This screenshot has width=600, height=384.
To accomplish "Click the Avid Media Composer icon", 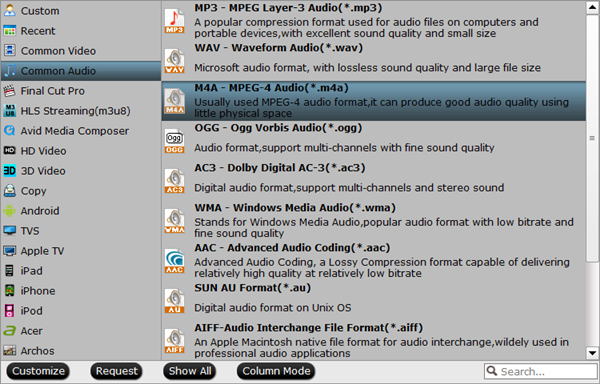I will point(10,130).
